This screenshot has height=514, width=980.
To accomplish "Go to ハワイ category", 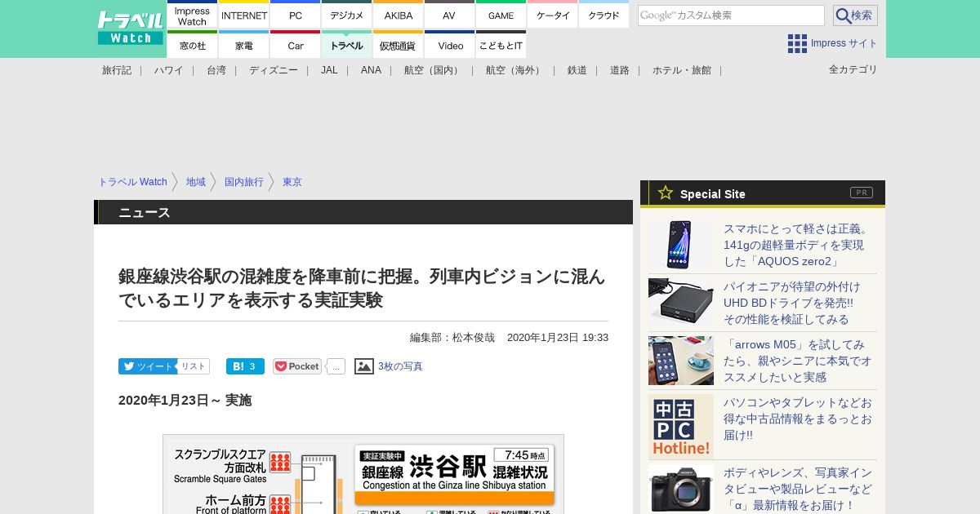I will coord(168,70).
